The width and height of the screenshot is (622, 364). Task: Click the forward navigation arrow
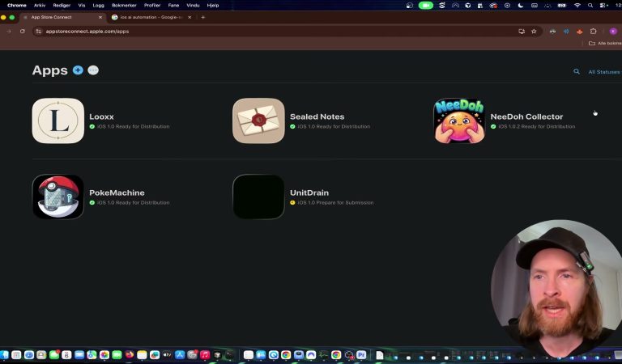[x=9, y=32]
